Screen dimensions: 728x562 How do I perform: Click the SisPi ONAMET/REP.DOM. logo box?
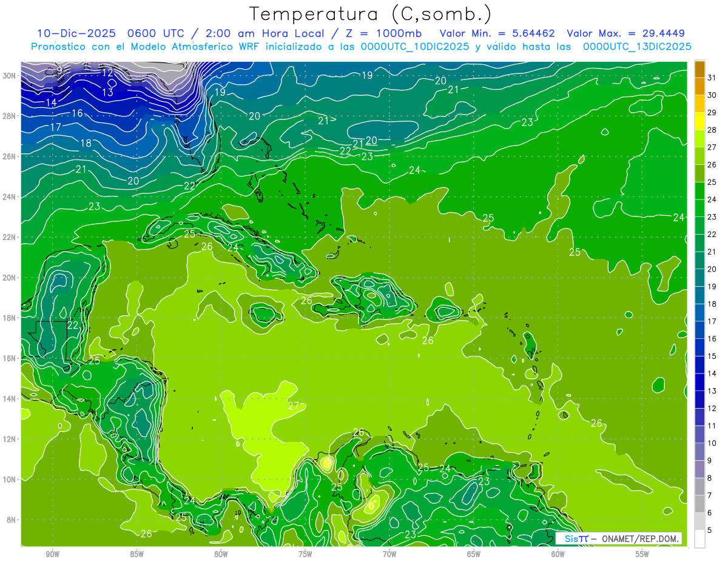[x=618, y=538]
